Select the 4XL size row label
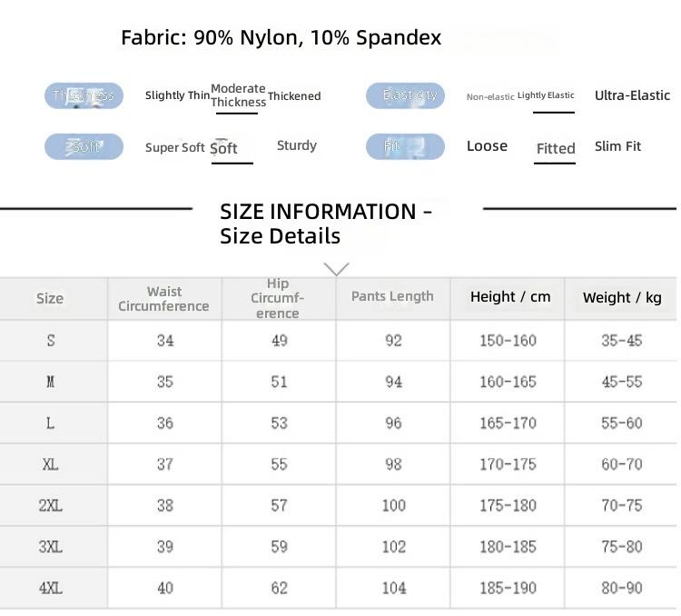 click(50, 588)
